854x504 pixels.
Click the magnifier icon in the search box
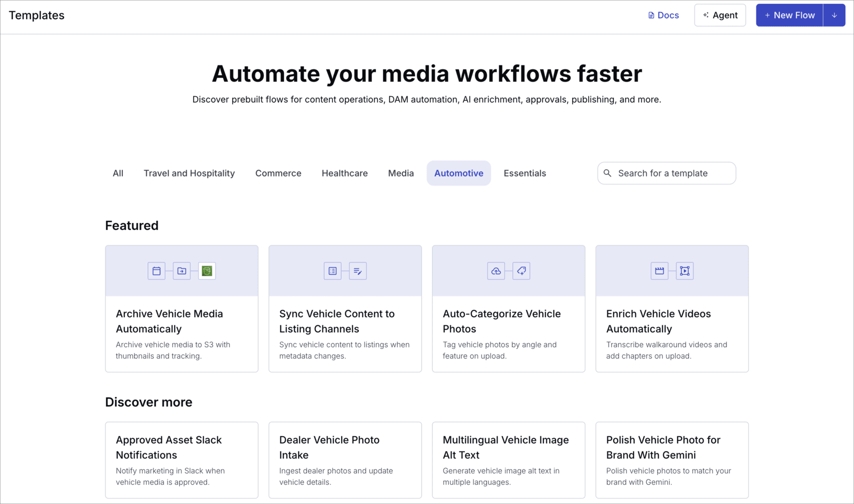click(607, 173)
